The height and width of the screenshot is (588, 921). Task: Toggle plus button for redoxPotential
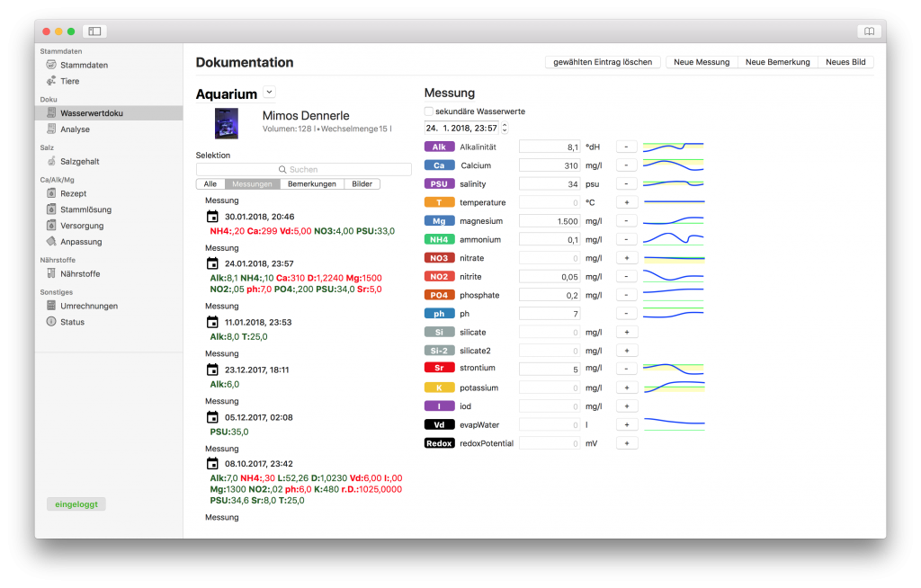click(x=627, y=443)
